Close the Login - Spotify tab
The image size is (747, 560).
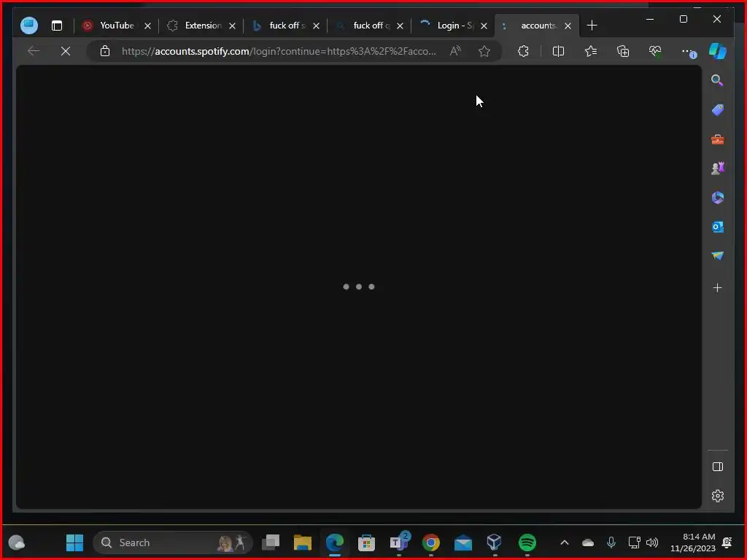pyautogui.click(x=484, y=26)
